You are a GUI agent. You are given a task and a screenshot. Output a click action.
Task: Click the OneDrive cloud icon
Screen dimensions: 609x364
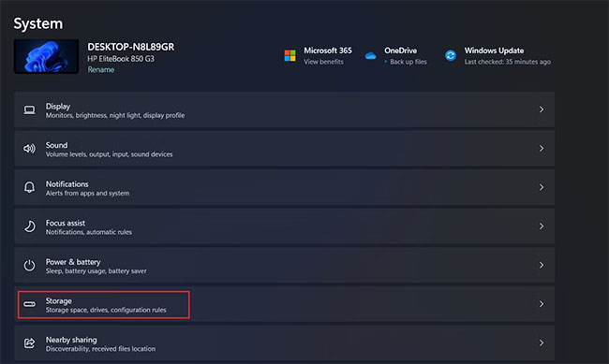pos(370,56)
